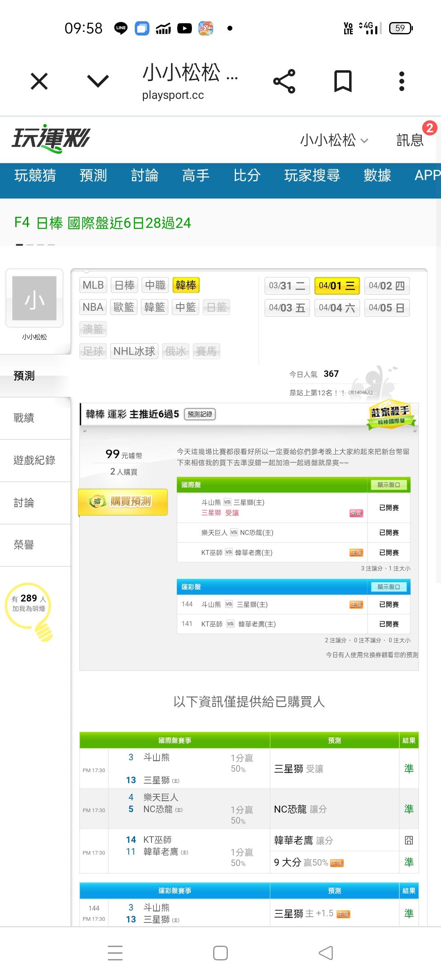441x980 pixels.
Task: Tap 三星獅 受讓 prediction cell
Action: [334, 768]
